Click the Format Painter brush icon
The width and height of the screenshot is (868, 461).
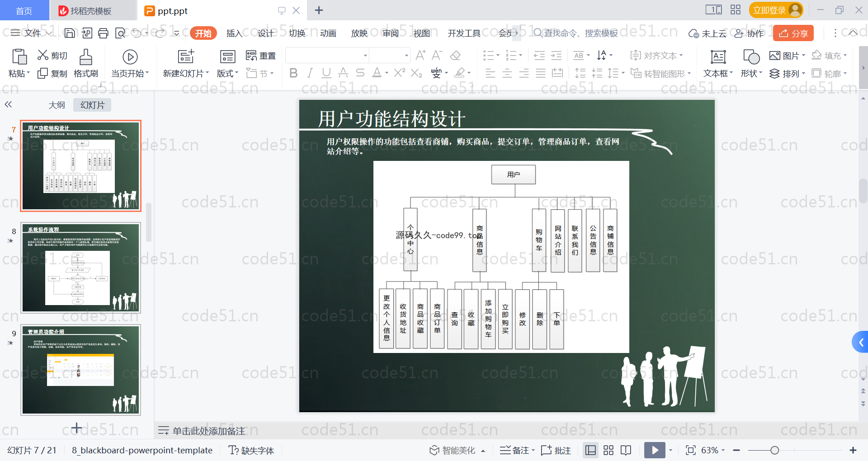pos(85,57)
